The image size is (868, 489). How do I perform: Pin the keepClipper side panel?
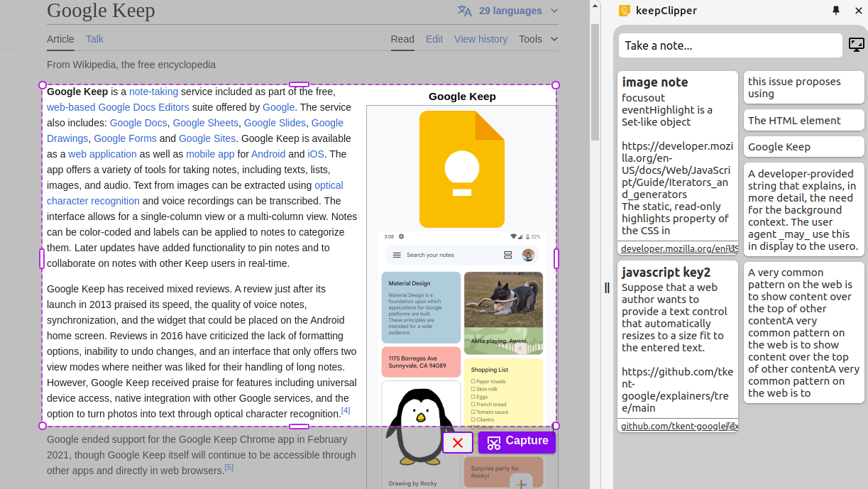point(836,11)
